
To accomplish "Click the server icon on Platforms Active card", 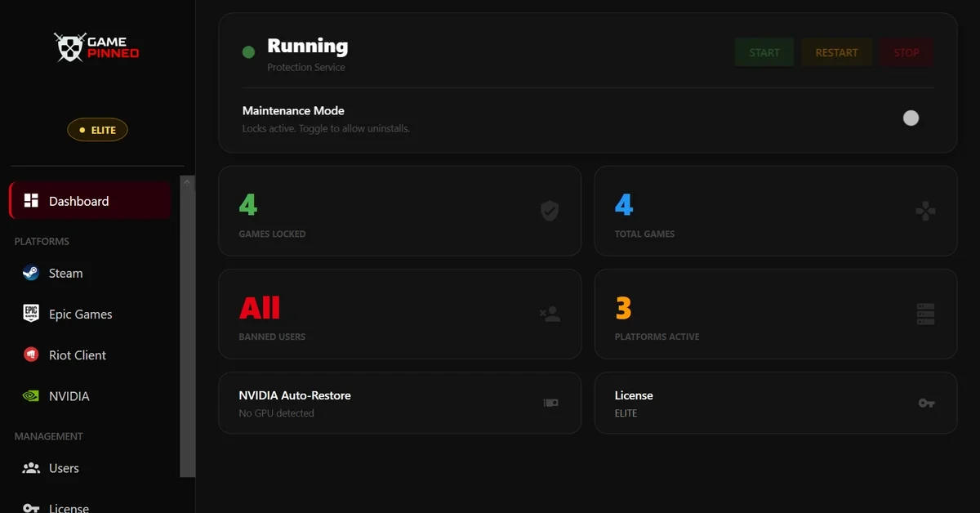I will [925, 314].
